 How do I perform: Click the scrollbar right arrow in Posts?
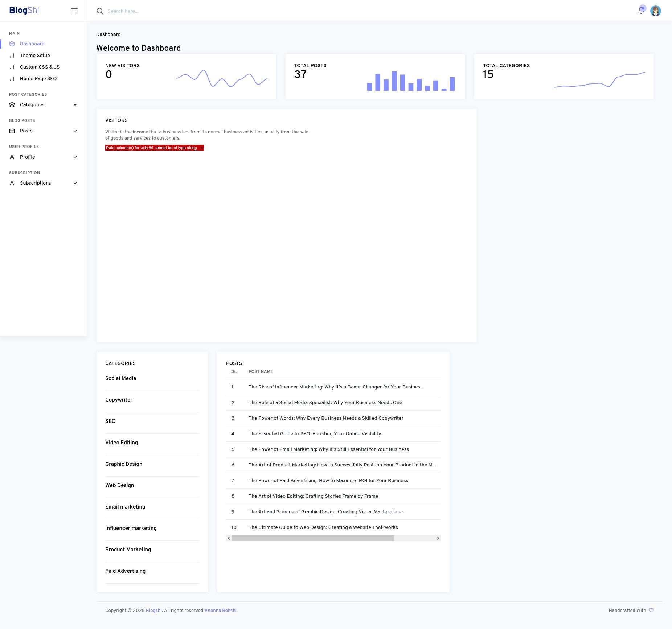tap(438, 538)
